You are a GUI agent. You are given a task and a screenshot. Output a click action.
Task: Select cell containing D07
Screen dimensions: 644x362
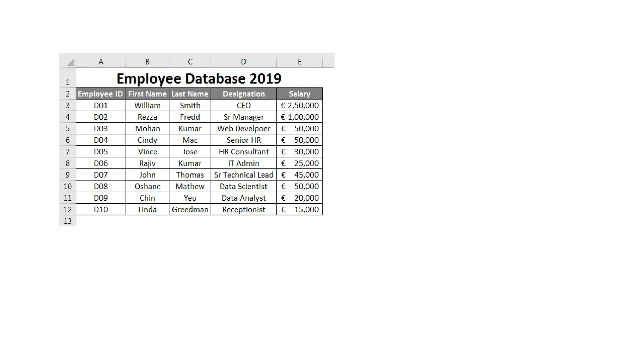coord(101,175)
